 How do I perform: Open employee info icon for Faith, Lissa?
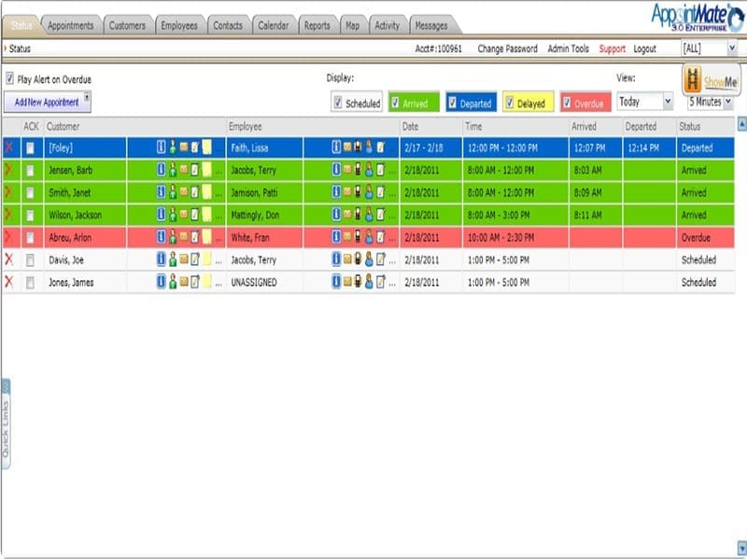(x=336, y=147)
